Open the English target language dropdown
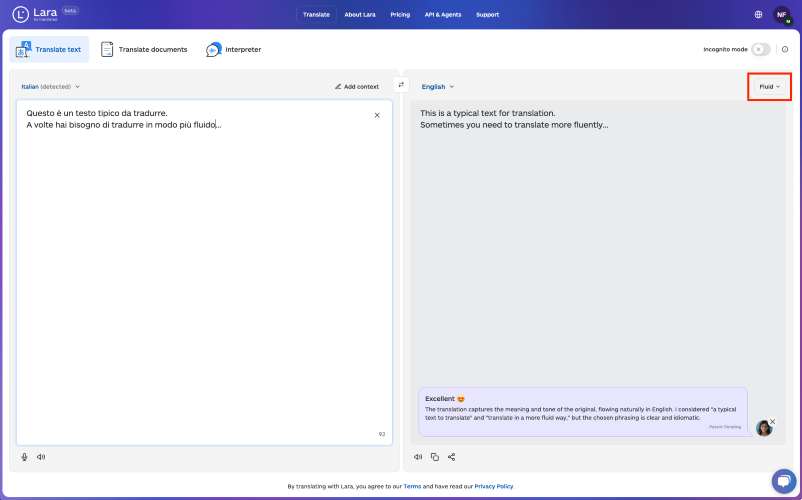Viewport: 802px width, 500px height. click(438, 87)
